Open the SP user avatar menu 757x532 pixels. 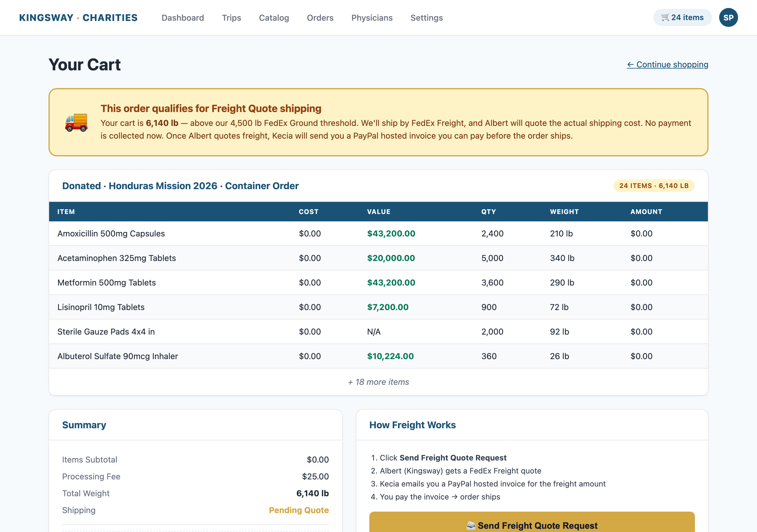[x=728, y=17]
